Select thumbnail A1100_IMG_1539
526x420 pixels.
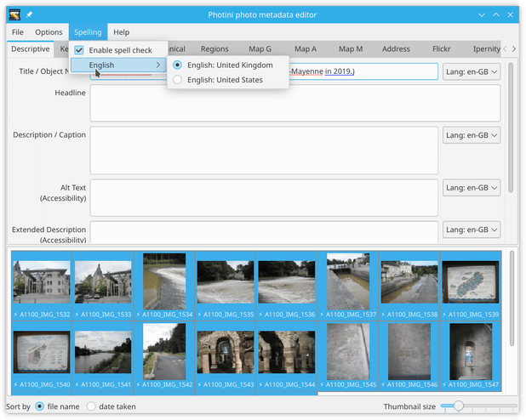471,286
